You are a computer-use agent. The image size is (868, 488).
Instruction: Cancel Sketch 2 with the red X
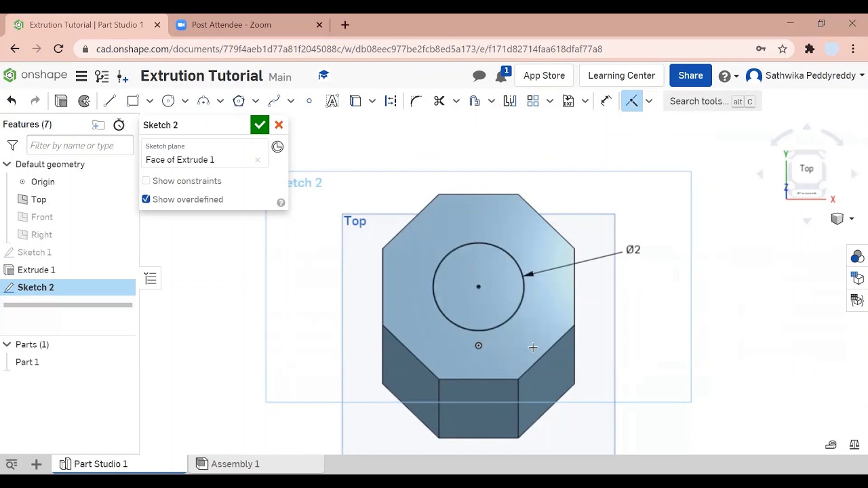279,125
